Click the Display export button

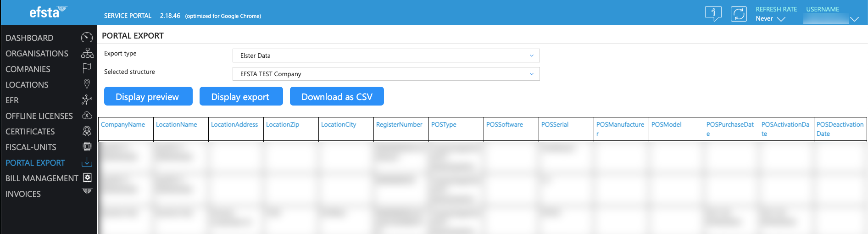(x=241, y=96)
